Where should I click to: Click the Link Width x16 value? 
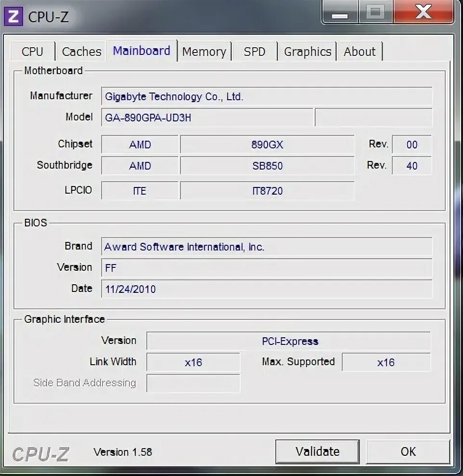tap(193, 362)
